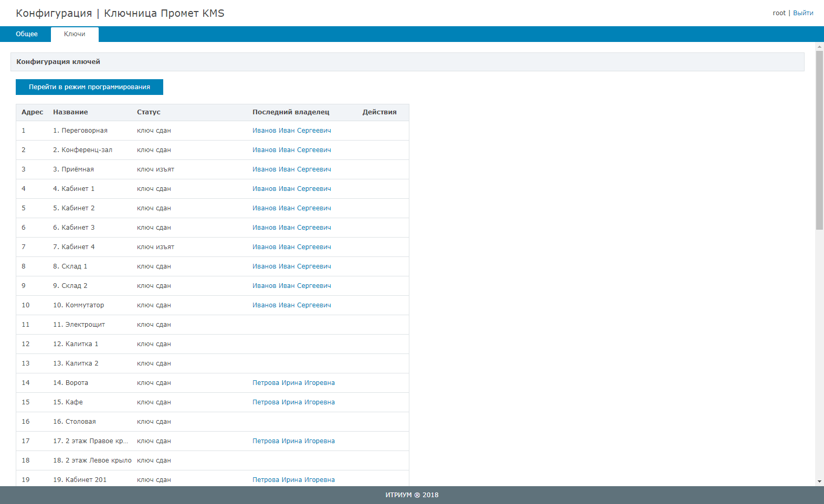Open owner link in Склад 2 row

292,286
